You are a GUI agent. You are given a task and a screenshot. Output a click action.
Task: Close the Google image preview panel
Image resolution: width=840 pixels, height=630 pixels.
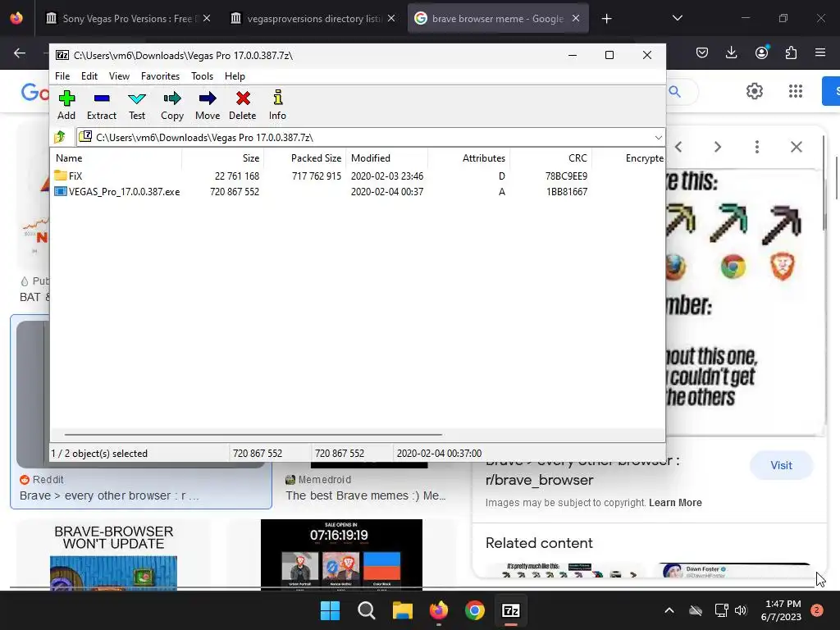(x=796, y=147)
